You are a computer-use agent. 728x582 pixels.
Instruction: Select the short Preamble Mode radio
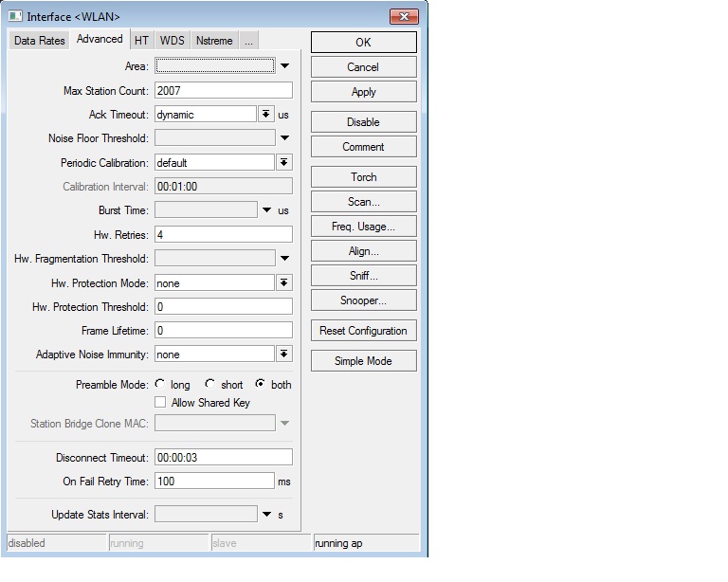[x=210, y=384]
